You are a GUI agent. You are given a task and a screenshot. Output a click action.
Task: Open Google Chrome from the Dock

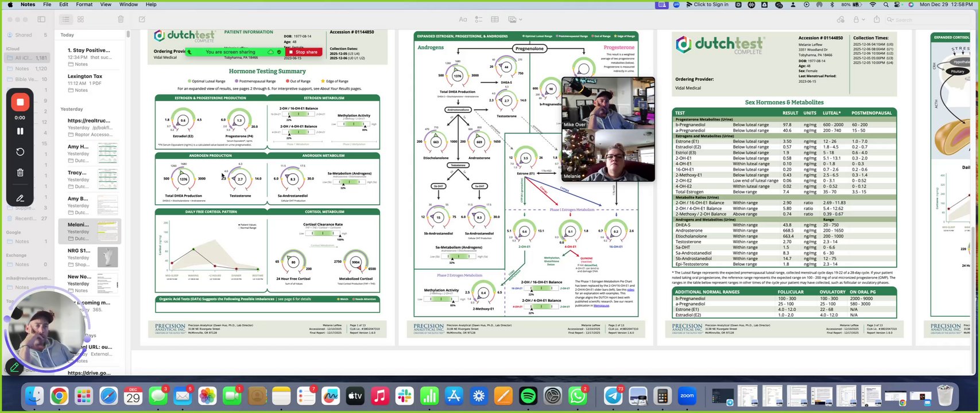[59, 396]
